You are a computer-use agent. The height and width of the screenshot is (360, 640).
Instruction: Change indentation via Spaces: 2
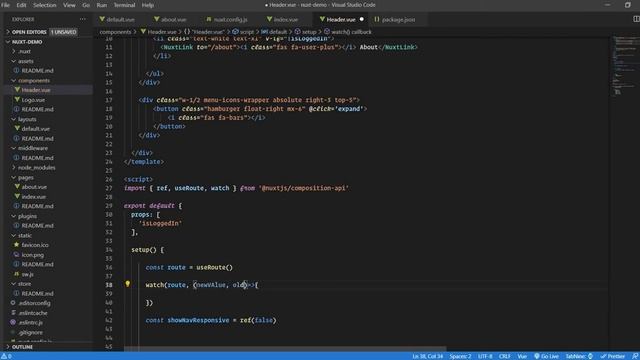coord(460,356)
